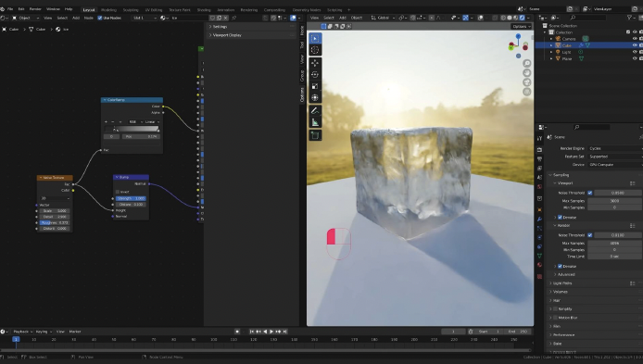
Task: Toggle the Invert checkbox in Bump node
Action: pyautogui.click(x=118, y=192)
